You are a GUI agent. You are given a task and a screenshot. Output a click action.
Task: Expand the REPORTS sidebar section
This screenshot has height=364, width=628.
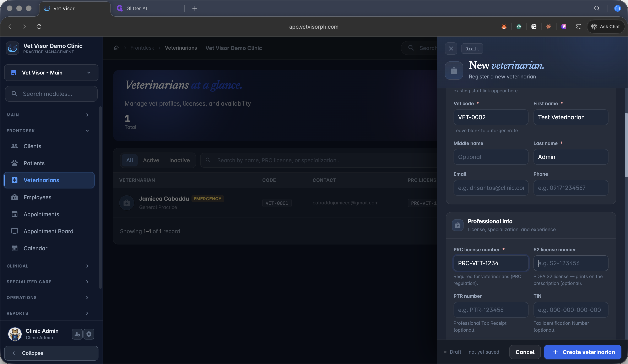point(48,313)
